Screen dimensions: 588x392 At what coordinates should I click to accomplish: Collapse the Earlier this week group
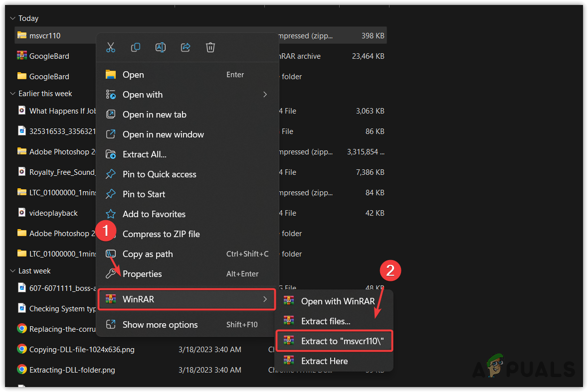pos(12,93)
